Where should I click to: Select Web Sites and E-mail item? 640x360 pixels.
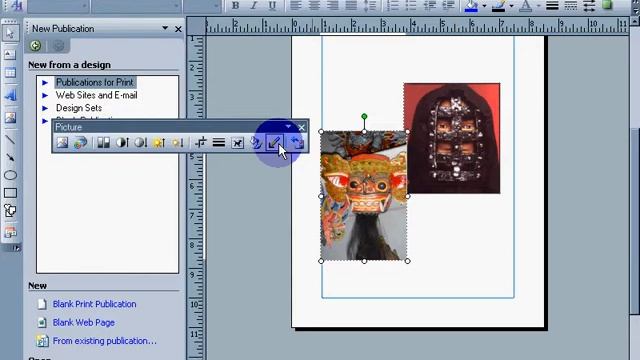click(96, 95)
